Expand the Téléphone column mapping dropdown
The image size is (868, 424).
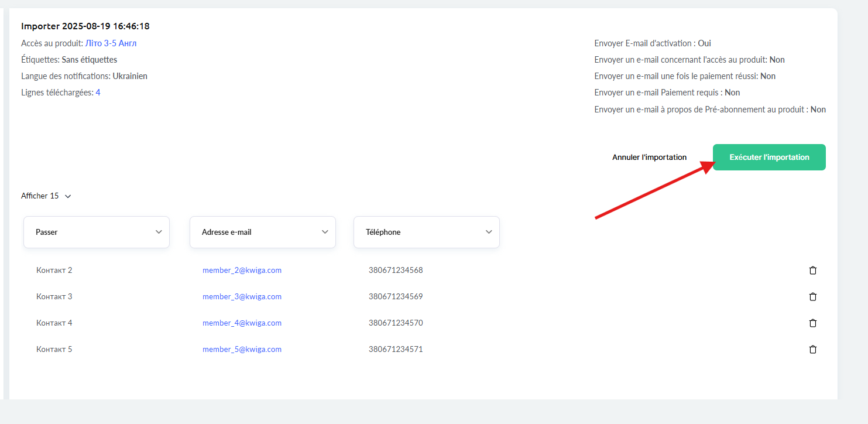(x=427, y=232)
